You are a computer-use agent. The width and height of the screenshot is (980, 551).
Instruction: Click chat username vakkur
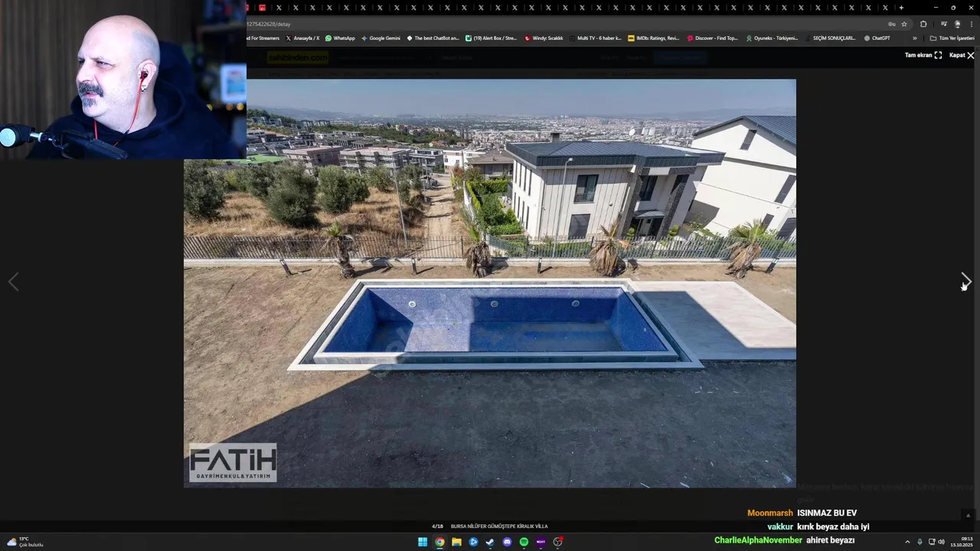coord(780,527)
